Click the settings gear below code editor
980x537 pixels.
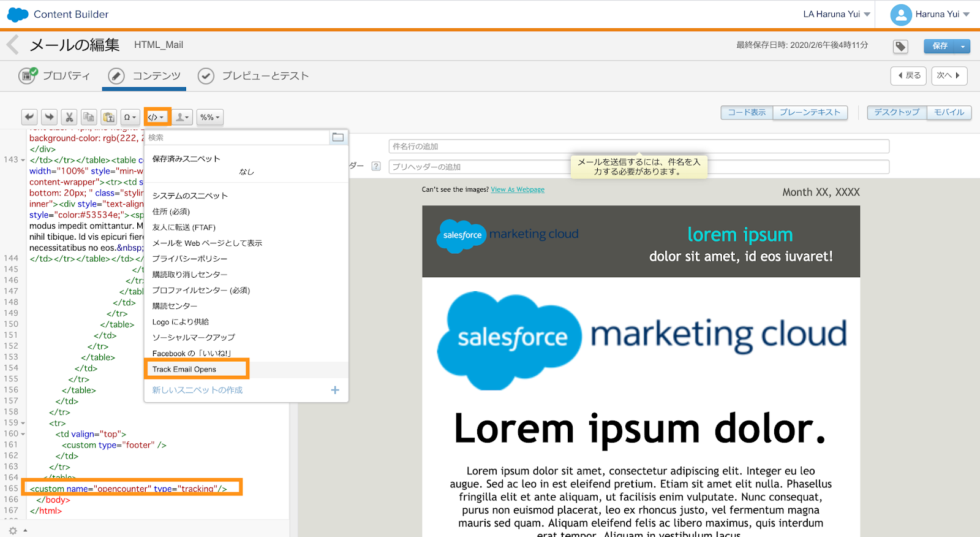coord(13,531)
